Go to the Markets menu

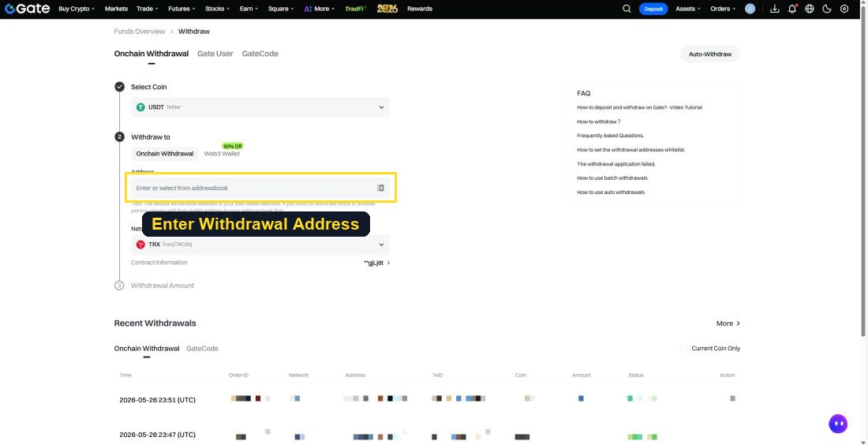[x=116, y=9]
